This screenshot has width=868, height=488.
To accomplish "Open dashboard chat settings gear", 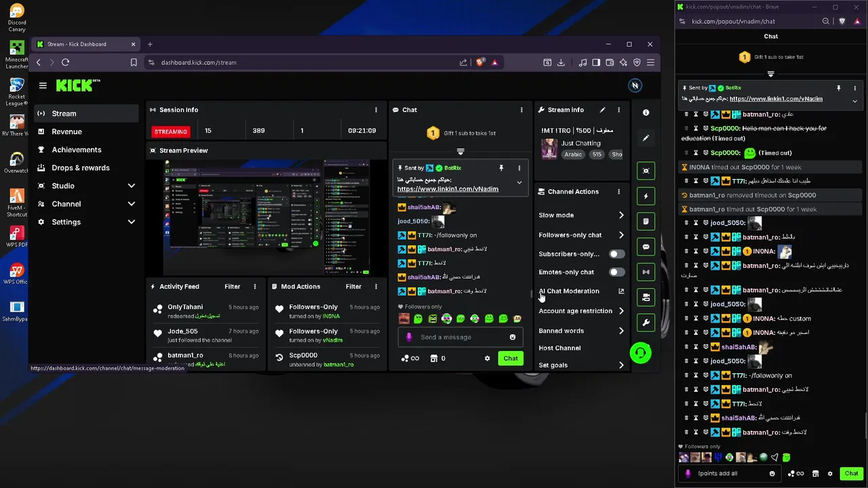I will click(x=487, y=359).
